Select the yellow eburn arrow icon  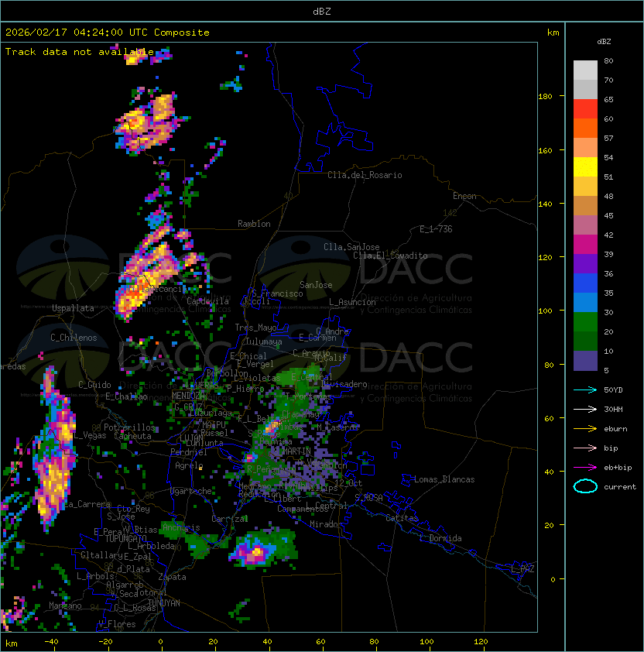click(x=585, y=429)
